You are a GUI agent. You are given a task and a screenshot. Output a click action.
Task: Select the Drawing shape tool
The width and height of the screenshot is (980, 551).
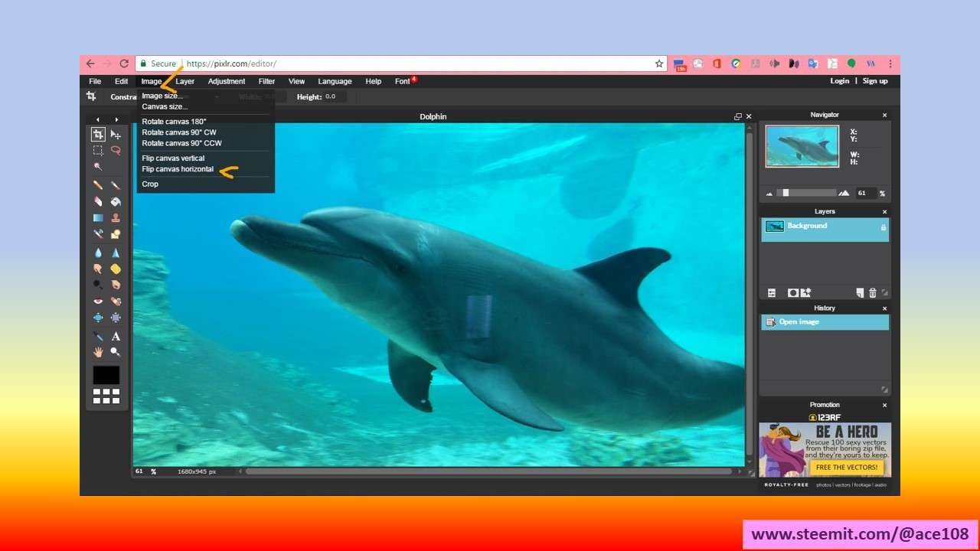point(116,233)
